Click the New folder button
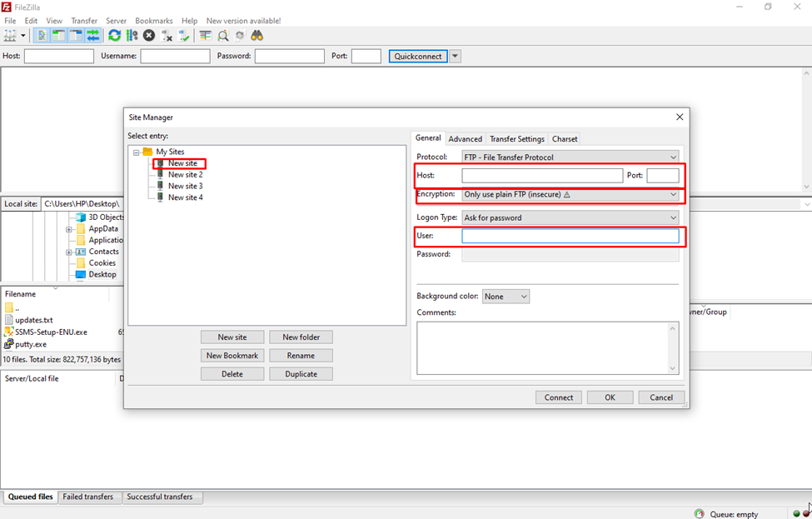Image resolution: width=812 pixels, height=519 pixels. pos(301,337)
